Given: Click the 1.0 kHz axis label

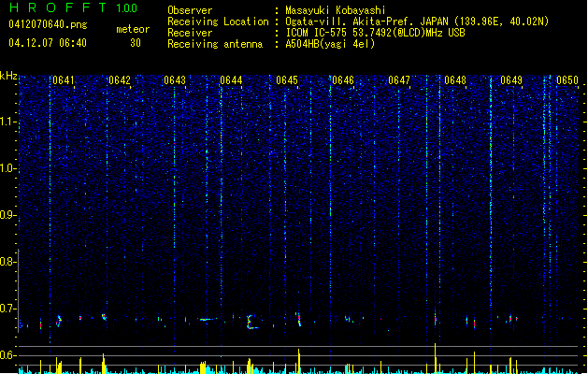Looking at the screenshot, I should pyautogui.click(x=8, y=168).
